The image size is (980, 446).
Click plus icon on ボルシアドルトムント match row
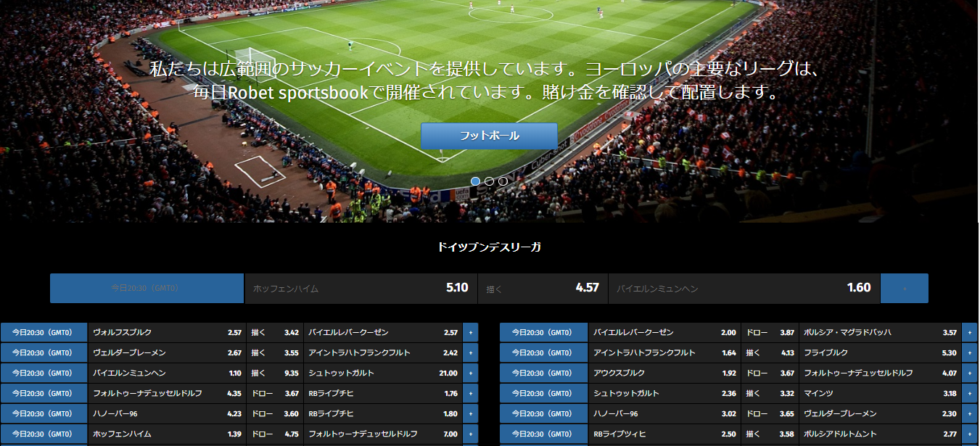coord(970,434)
